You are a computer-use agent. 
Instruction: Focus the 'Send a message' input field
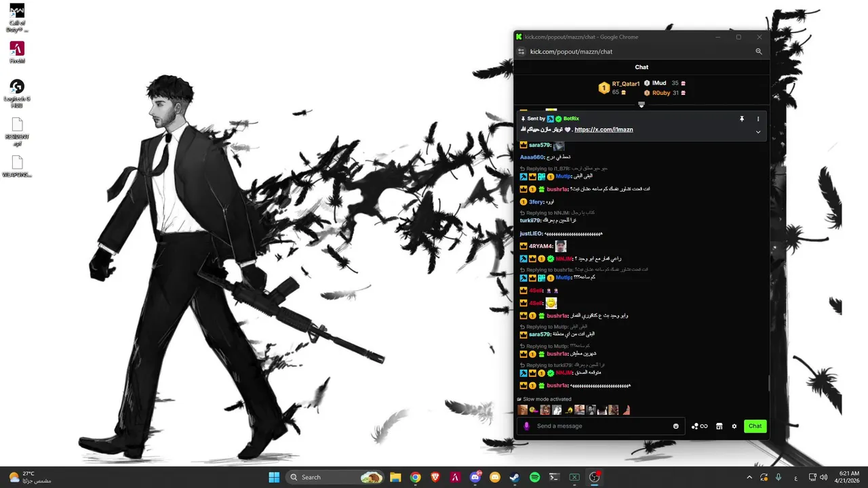pos(601,426)
